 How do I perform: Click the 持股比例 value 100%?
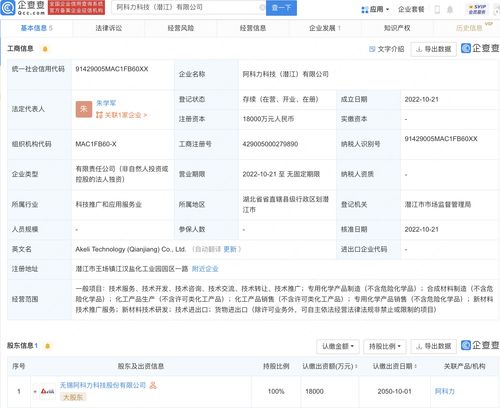click(276, 391)
